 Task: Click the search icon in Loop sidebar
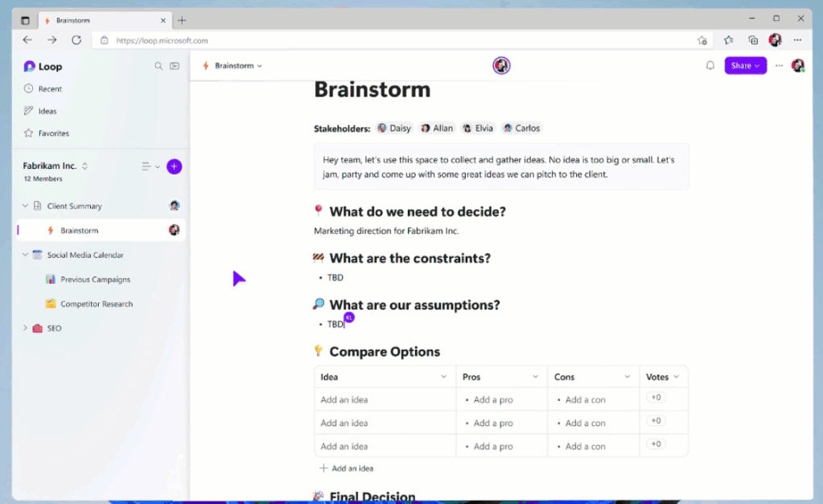[x=158, y=67]
